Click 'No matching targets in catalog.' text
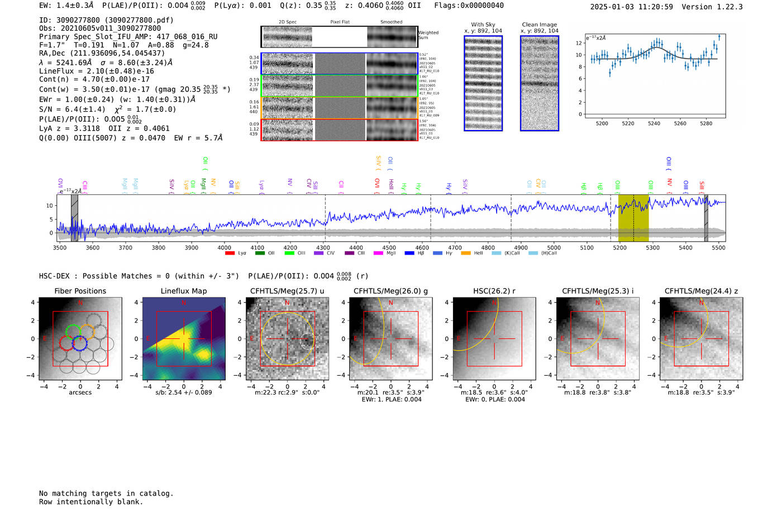This screenshot has height=532, width=782. pos(106,493)
